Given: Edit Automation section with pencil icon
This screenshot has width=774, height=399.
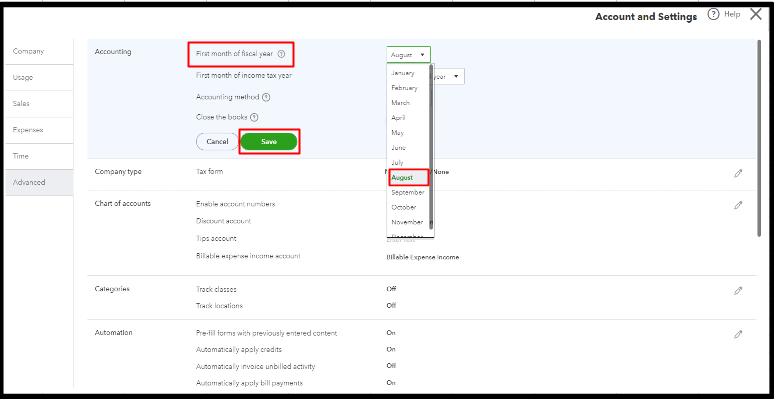Looking at the screenshot, I should click(738, 334).
